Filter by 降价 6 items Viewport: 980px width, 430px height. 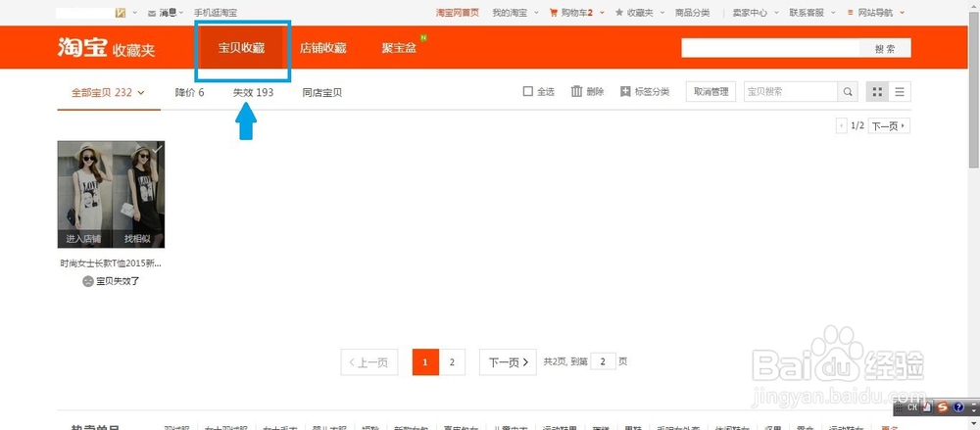(x=189, y=92)
